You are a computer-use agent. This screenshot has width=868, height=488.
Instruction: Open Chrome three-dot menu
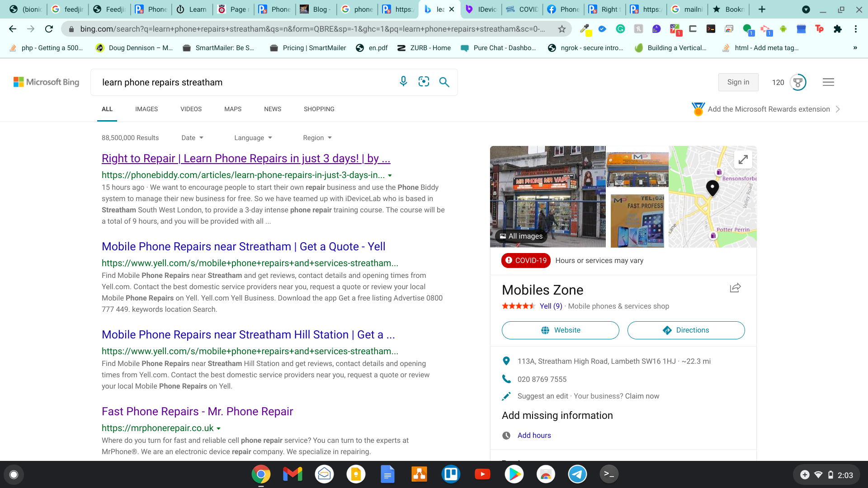coord(855,29)
